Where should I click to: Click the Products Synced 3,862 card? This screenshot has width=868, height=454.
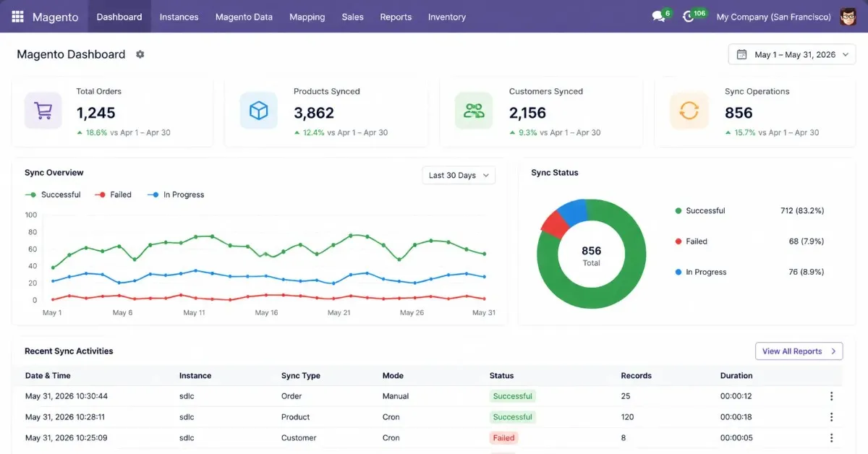point(326,113)
